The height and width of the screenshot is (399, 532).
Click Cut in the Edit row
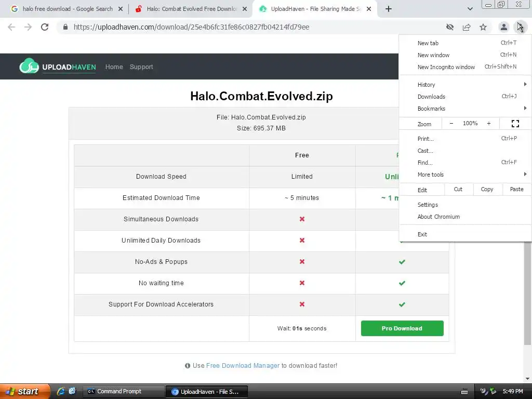click(458, 189)
